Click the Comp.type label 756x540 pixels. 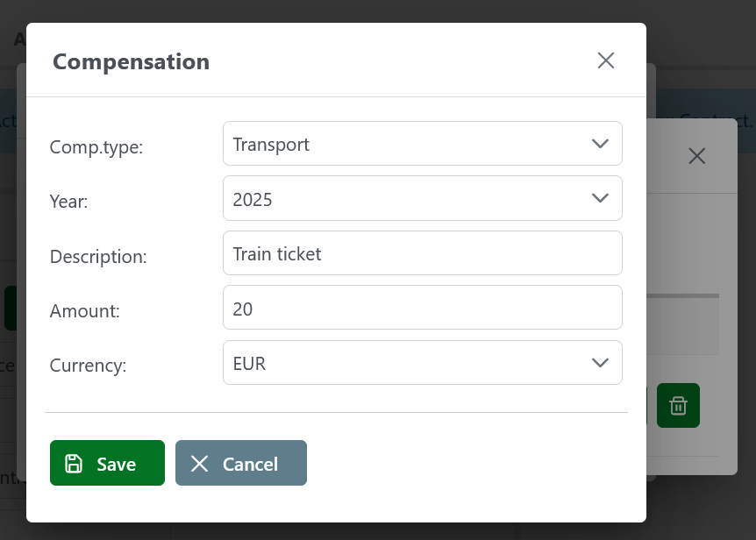[96, 147]
